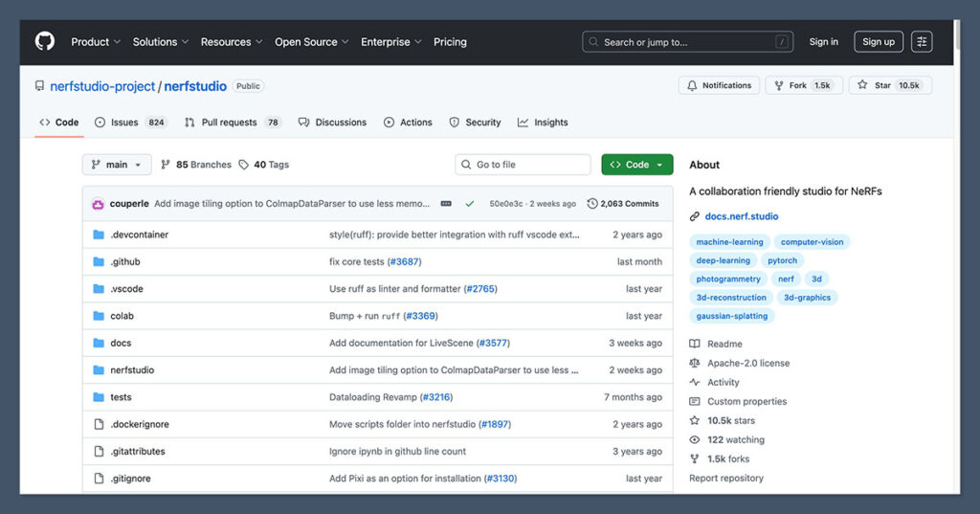Open the nerfstudio folder row name
980x514 pixels.
(x=132, y=370)
